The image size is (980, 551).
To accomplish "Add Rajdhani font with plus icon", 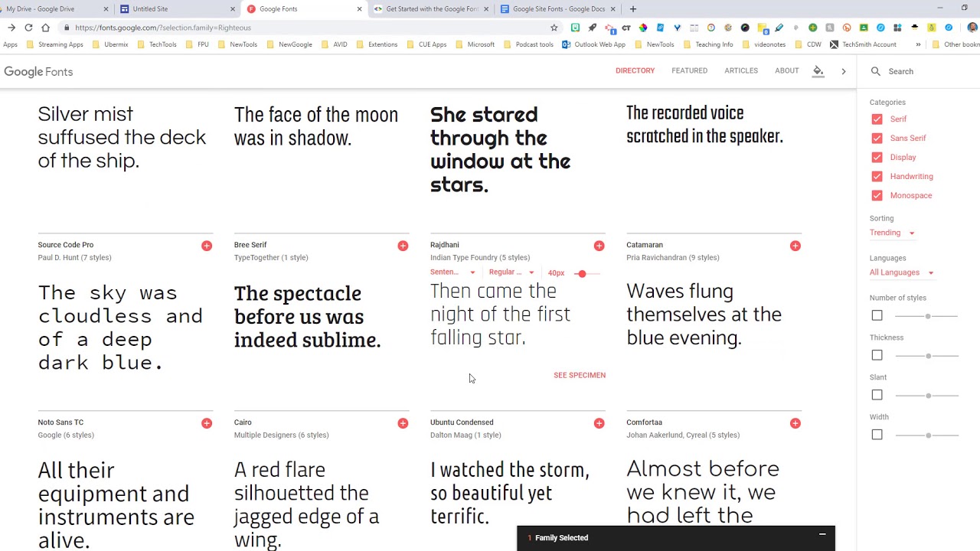I will coord(599,246).
